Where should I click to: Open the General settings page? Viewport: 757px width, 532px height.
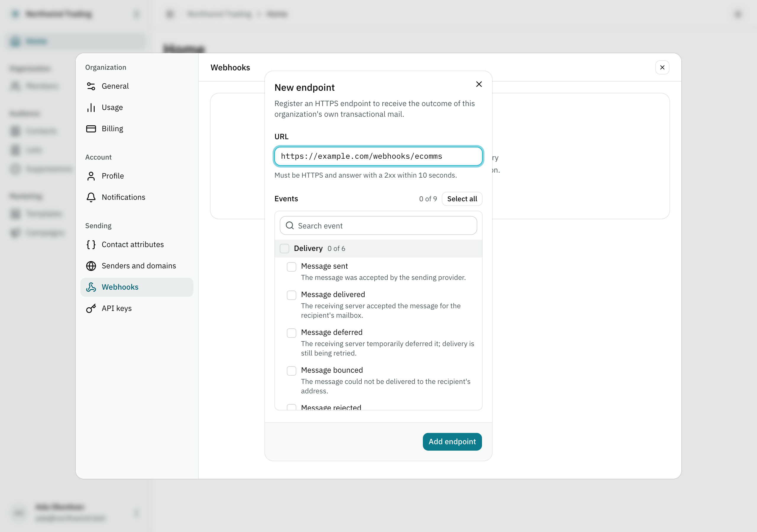point(137,86)
